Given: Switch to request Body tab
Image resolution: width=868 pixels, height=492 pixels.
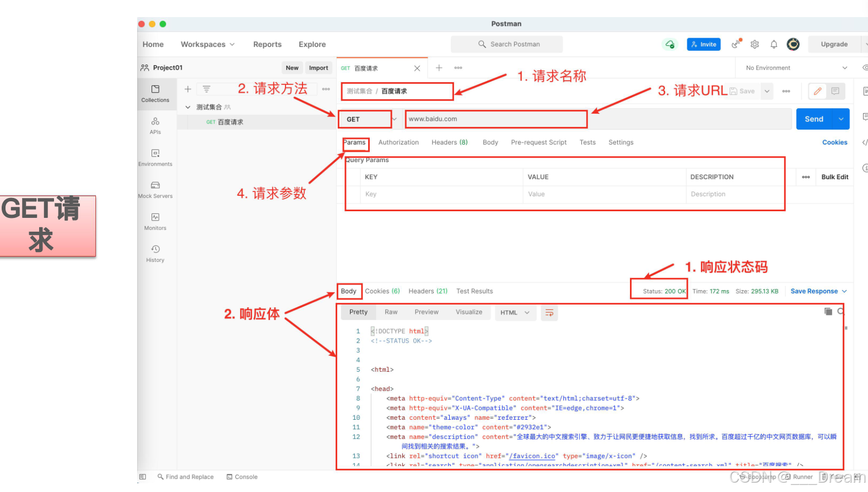Looking at the screenshot, I should [x=490, y=142].
